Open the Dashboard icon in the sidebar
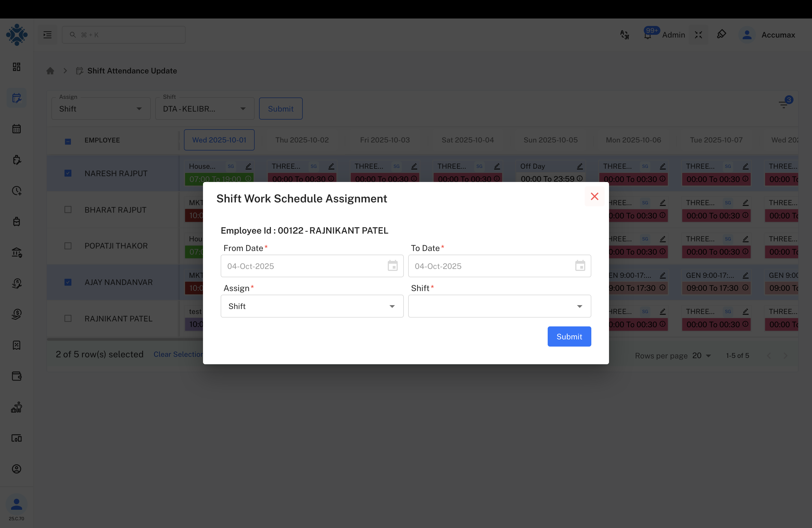The image size is (812, 528). 16,67
